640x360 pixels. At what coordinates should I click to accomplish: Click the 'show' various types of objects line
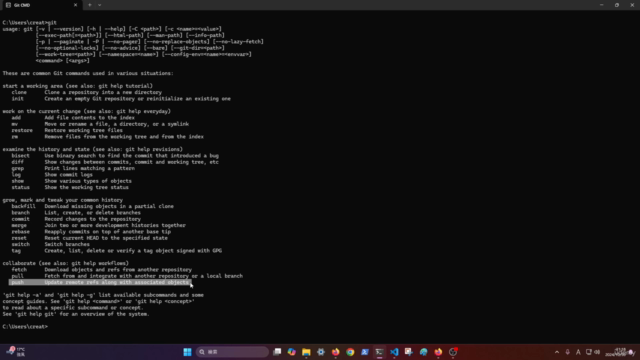(71, 181)
